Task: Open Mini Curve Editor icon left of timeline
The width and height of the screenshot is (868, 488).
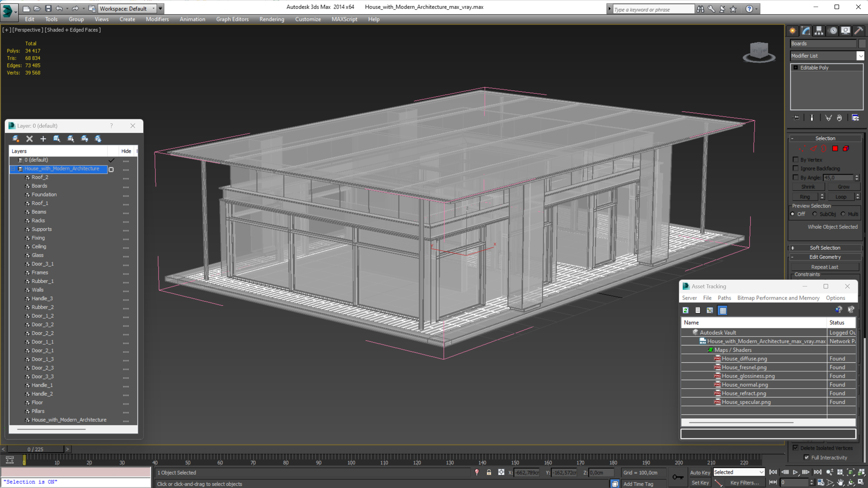Action: point(10,460)
